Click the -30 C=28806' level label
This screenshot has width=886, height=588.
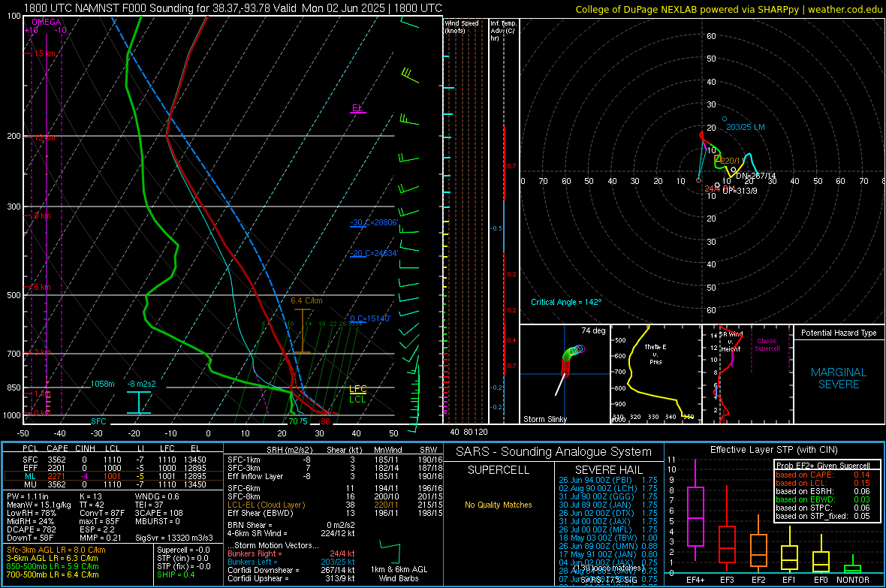pos(373,222)
